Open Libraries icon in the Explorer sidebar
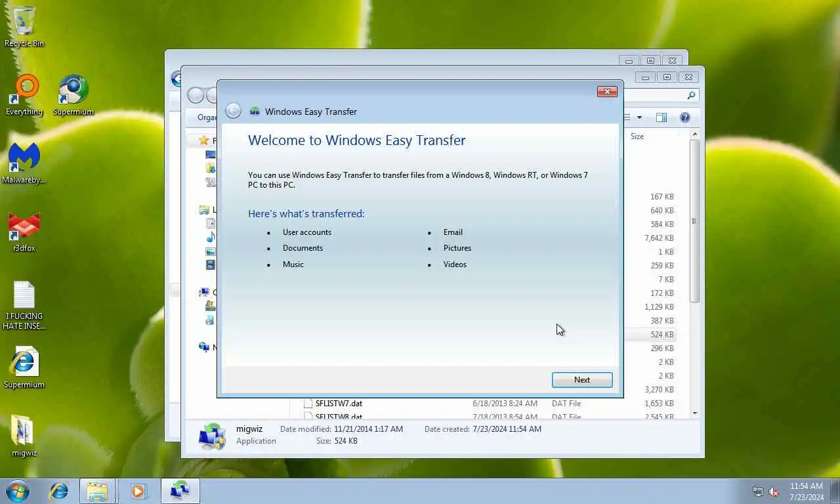Viewport: 840px width, 504px height. (204, 210)
